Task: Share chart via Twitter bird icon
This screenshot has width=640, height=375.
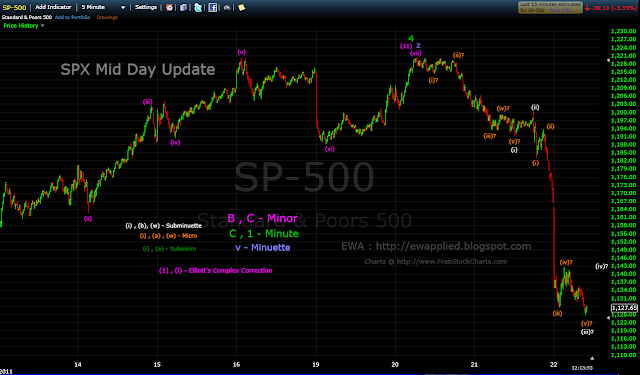Action: tap(198, 7)
